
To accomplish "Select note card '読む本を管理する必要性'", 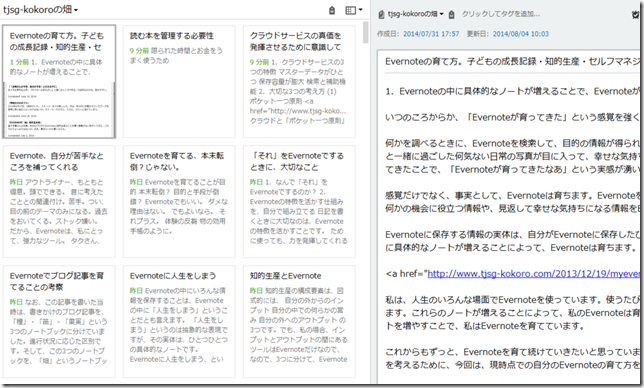I will pos(179,81).
